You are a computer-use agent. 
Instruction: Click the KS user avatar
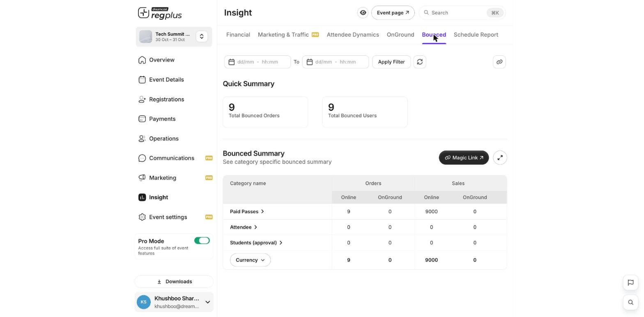coord(144,302)
